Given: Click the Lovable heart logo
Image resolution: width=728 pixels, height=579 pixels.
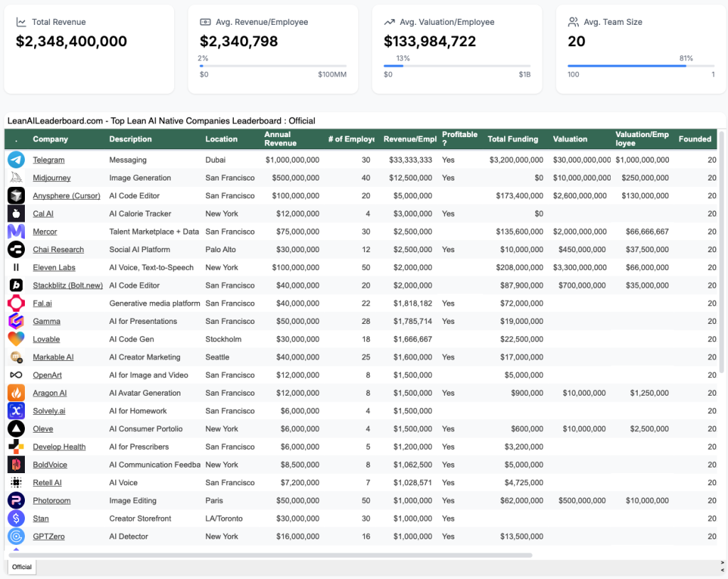Looking at the screenshot, I should pyautogui.click(x=16, y=339).
